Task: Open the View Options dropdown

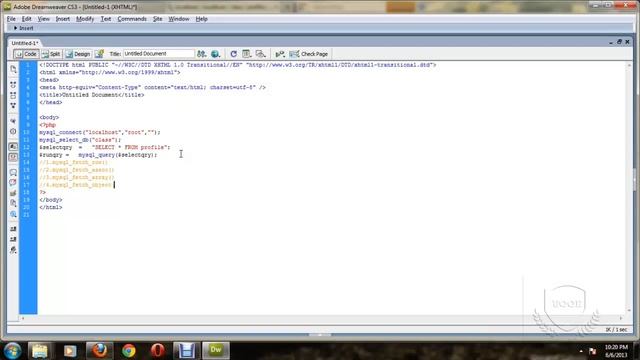Action: [x=247, y=54]
